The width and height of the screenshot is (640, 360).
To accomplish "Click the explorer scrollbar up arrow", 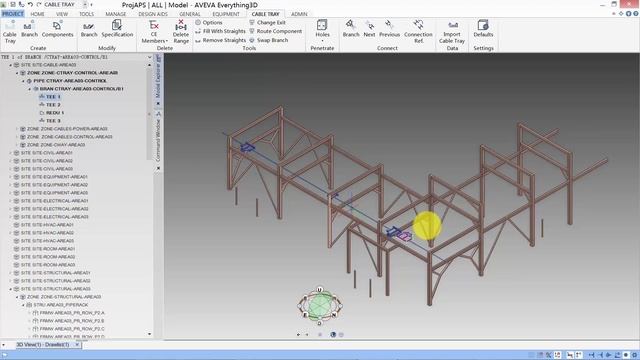I will click(149, 65).
